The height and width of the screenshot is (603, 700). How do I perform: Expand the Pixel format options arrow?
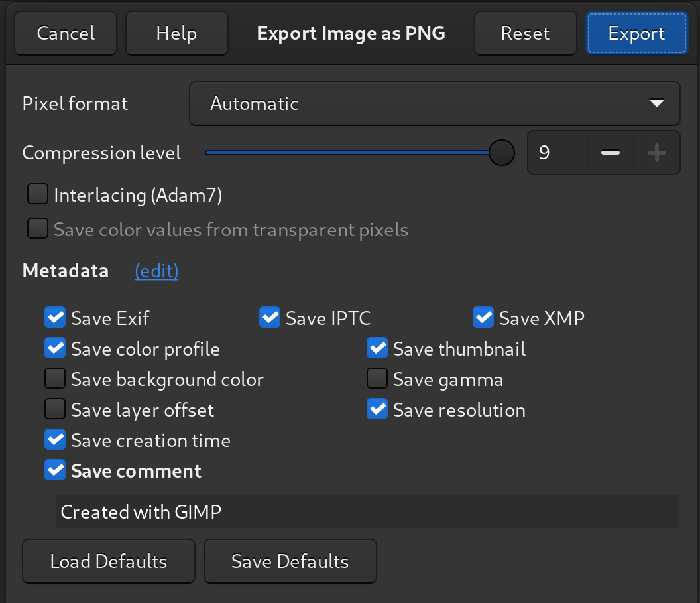(657, 103)
